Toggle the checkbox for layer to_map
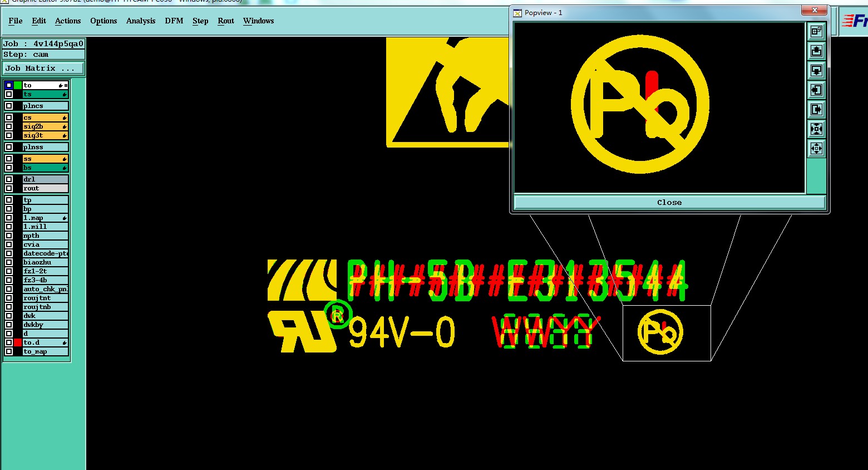The width and height of the screenshot is (868, 470). (x=9, y=351)
